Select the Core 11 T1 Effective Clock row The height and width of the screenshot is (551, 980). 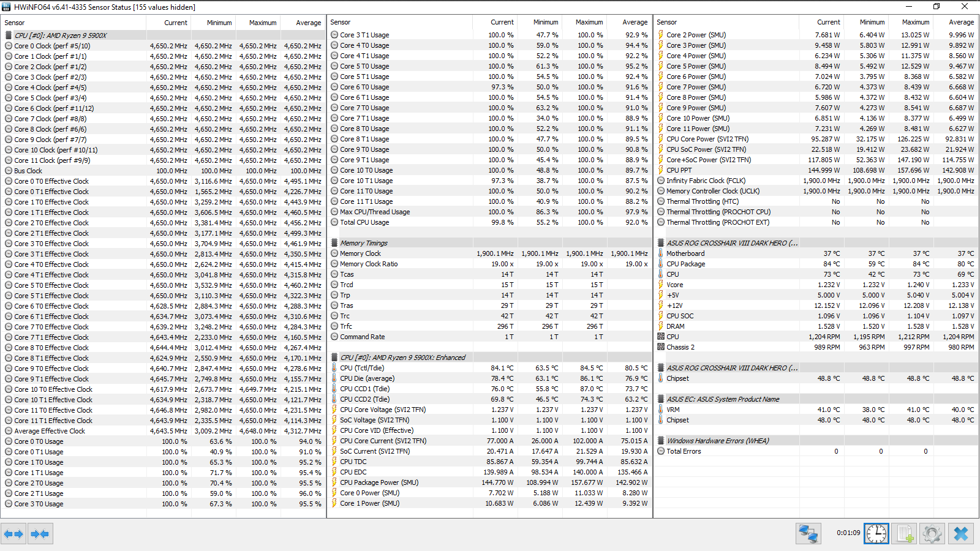163,421
